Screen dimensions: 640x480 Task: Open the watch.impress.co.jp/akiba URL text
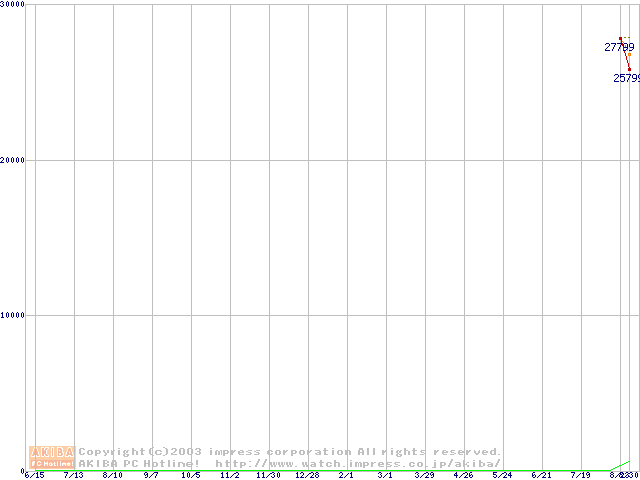point(358,463)
